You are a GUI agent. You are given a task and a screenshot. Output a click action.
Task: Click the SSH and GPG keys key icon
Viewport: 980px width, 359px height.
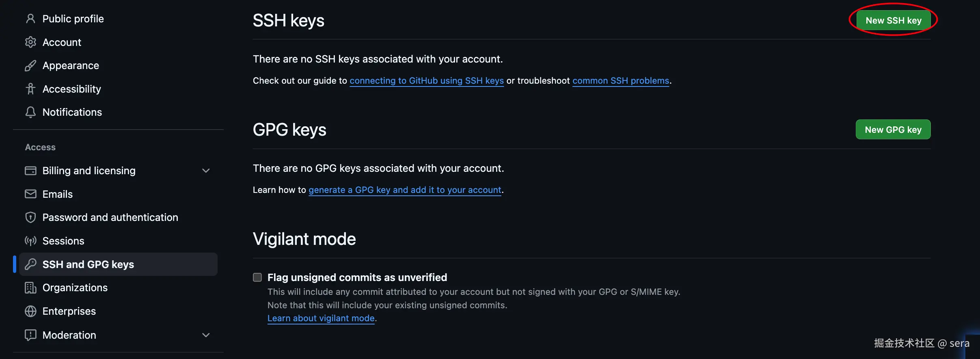coord(30,264)
